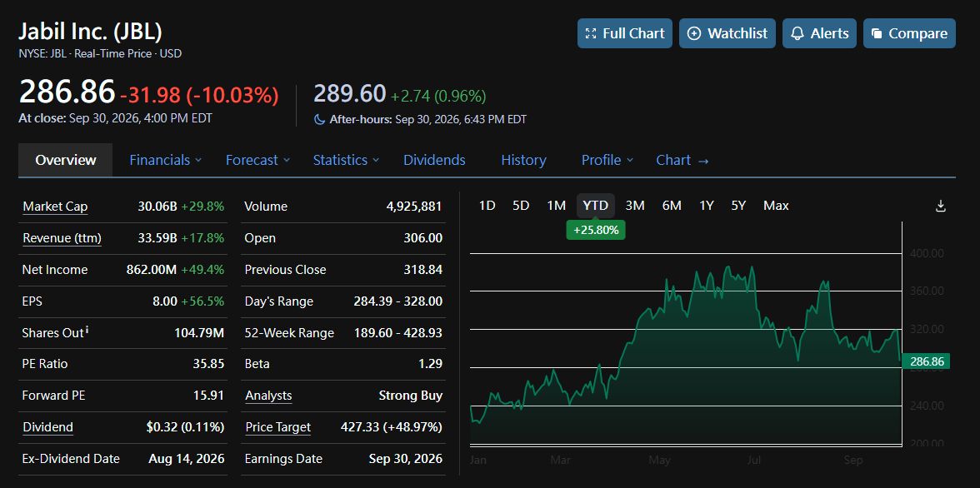Image resolution: width=980 pixels, height=488 pixels.
Task: Switch chart to Max range
Action: pos(777,206)
